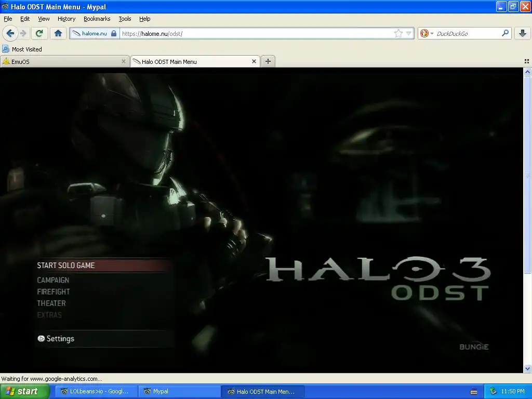Go back with the browser Back arrow

(10, 33)
